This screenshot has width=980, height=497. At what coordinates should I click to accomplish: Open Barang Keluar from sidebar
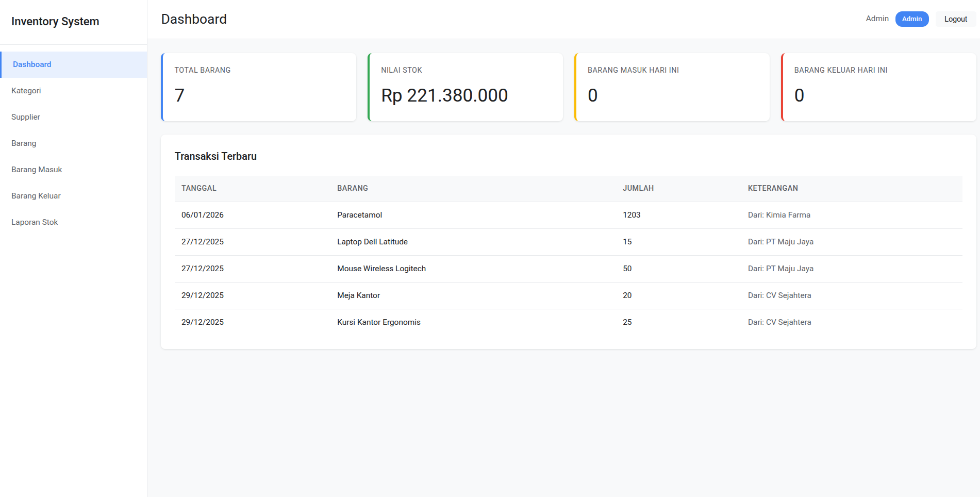point(74,196)
